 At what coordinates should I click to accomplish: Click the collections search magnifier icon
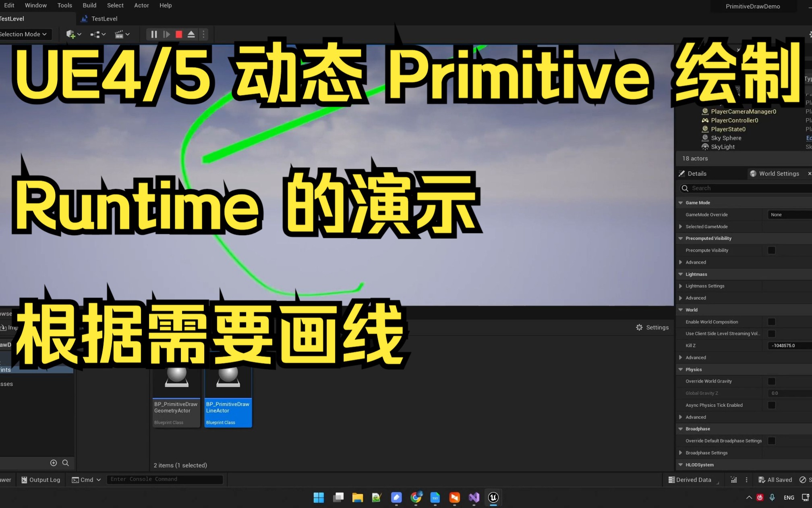tap(66, 463)
